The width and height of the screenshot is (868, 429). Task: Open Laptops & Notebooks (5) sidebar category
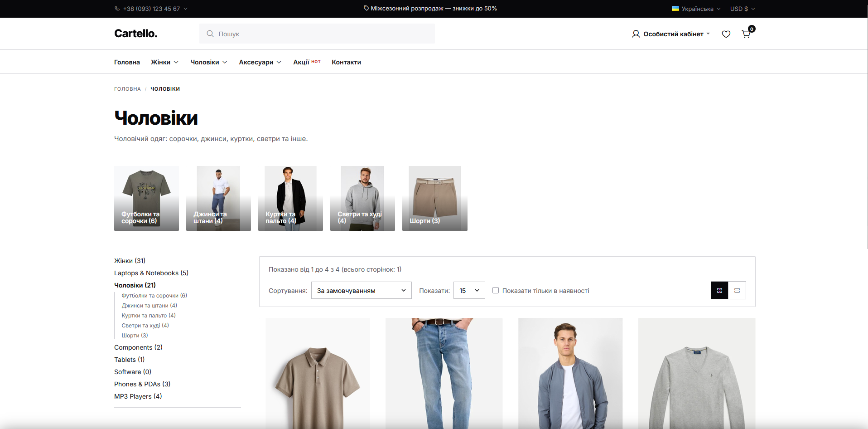[151, 273]
